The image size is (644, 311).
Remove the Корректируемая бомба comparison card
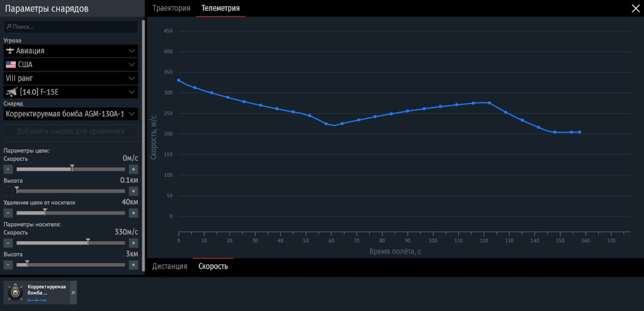click(73, 293)
